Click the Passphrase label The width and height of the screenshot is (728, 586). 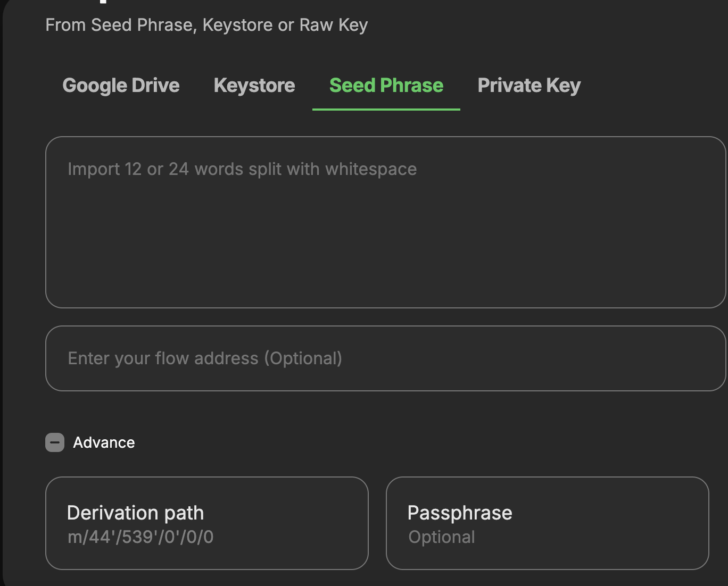(x=460, y=513)
